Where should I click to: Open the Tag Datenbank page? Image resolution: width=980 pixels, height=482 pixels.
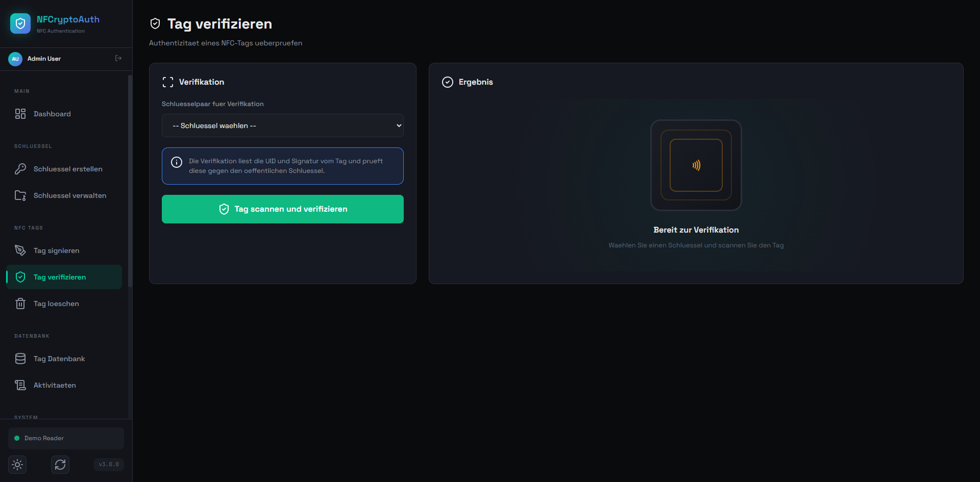coord(59,359)
